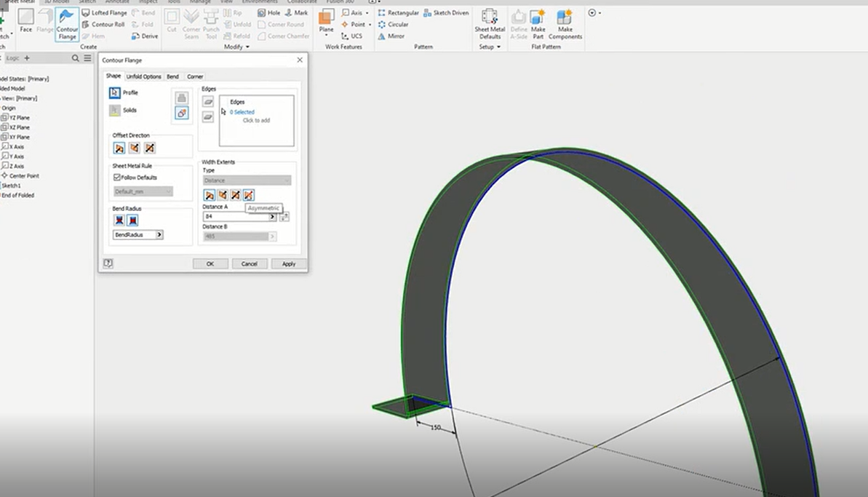Image resolution: width=868 pixels, height=497 pixels.
Task: Select Center Point in the browser tree
Action: click(20, 175)
